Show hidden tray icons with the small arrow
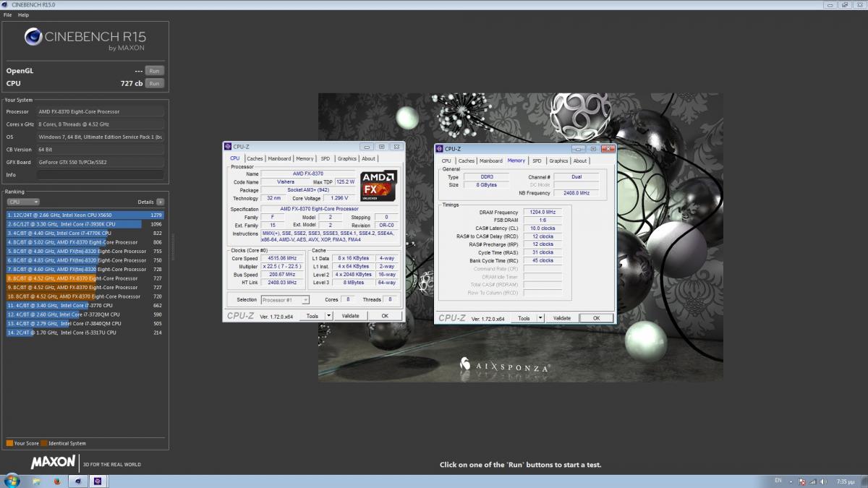Viewport: 868px width, 488px height. tap(792, 481)
